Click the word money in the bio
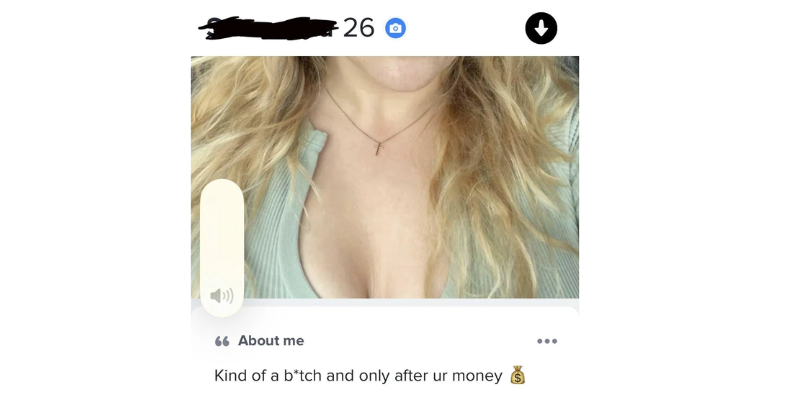788x400 pixels. 477,376
